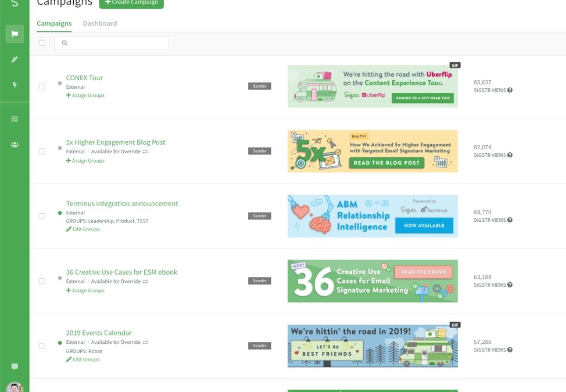Assign Groups to CONEX Tour
Screen dimensions: 566x392
point(85,95)
